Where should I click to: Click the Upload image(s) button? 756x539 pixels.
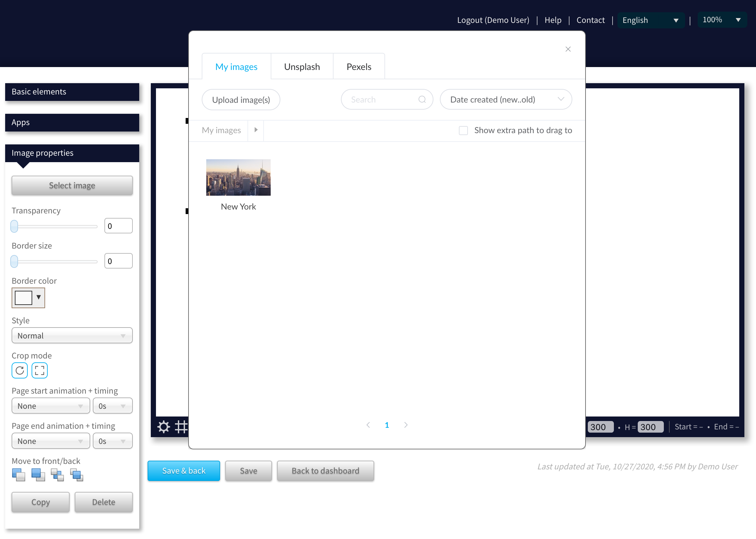(x=241, y=99)
